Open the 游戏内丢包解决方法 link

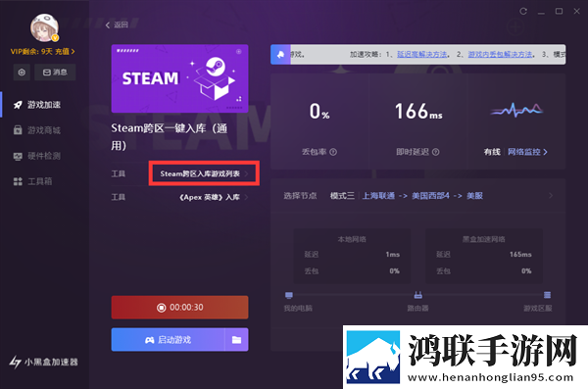pos(500,55)
